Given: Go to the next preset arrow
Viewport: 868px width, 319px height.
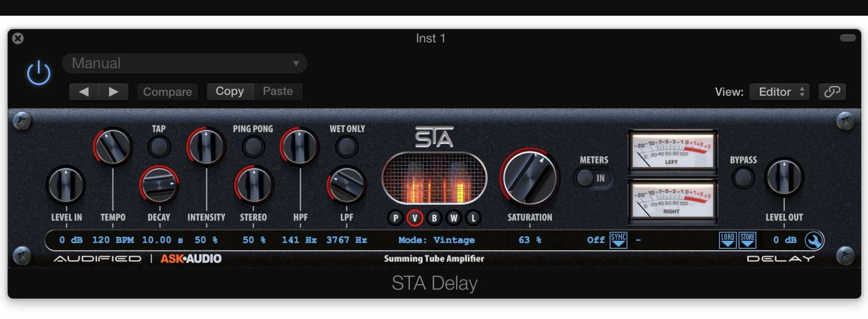Looking at the screenshot, I should (x=114, y=92).
